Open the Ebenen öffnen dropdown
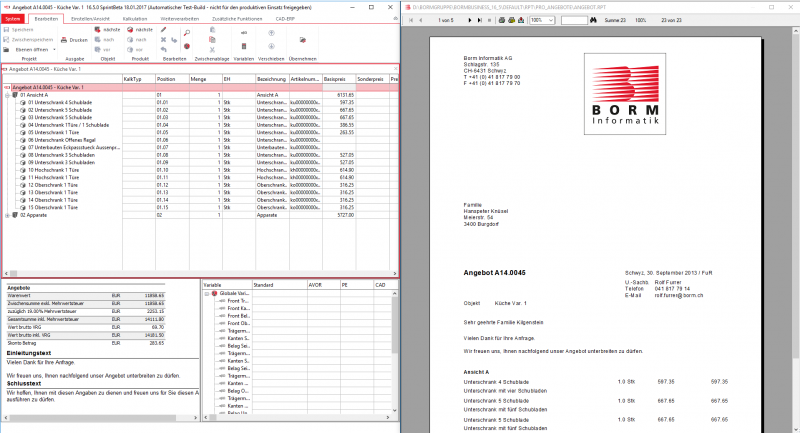Image resolution: width=800 pixels, height=433 pixels. pyautogui.click(x=31, y=48)
